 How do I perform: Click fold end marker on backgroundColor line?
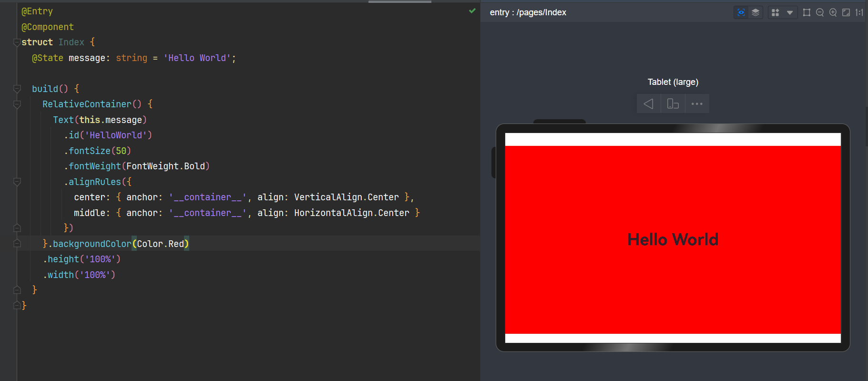click(x=17, y=244)
